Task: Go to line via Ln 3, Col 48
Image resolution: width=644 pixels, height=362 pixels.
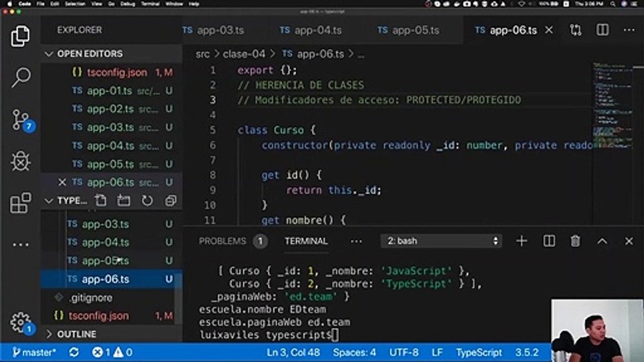Action: pyautogui.click(x=293, y=352)
